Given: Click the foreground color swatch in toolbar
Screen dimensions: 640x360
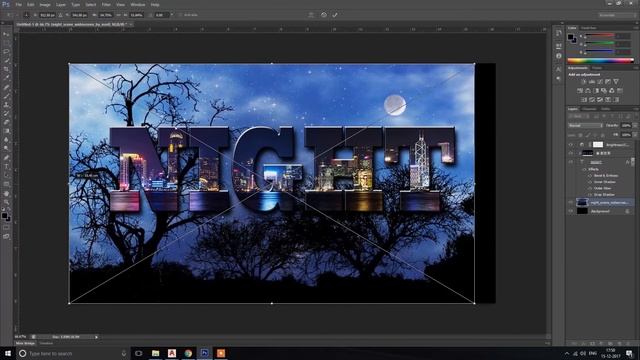Looking at the screenshot, I should click(4, 215).
